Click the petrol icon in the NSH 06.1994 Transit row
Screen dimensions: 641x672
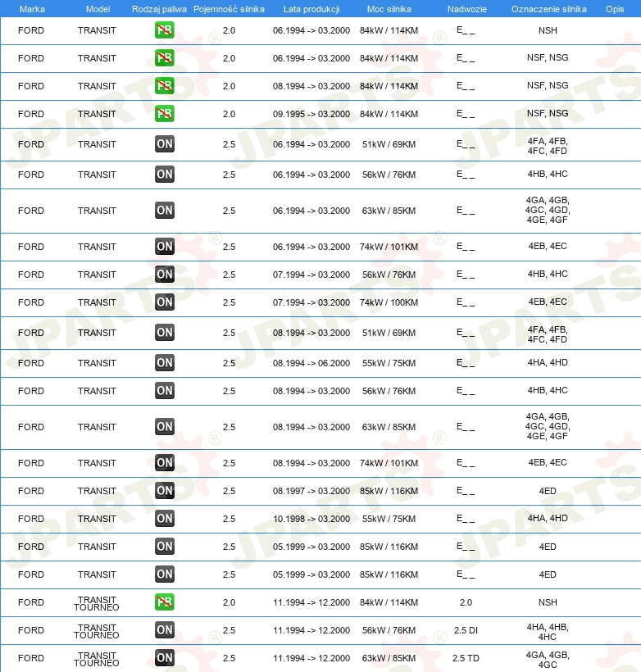coord(165,30)
